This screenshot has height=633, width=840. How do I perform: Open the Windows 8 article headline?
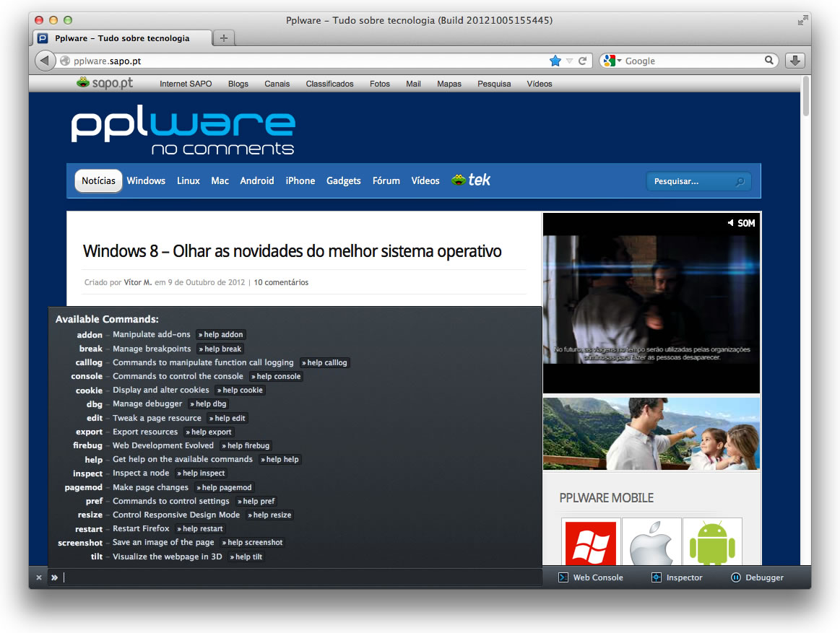click(x=292, y=251)
